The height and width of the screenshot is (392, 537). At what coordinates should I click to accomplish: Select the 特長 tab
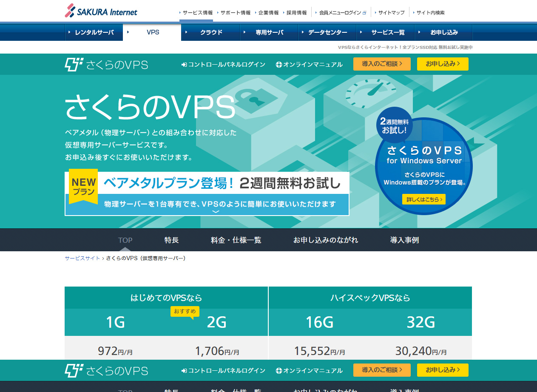click(172, 240)
